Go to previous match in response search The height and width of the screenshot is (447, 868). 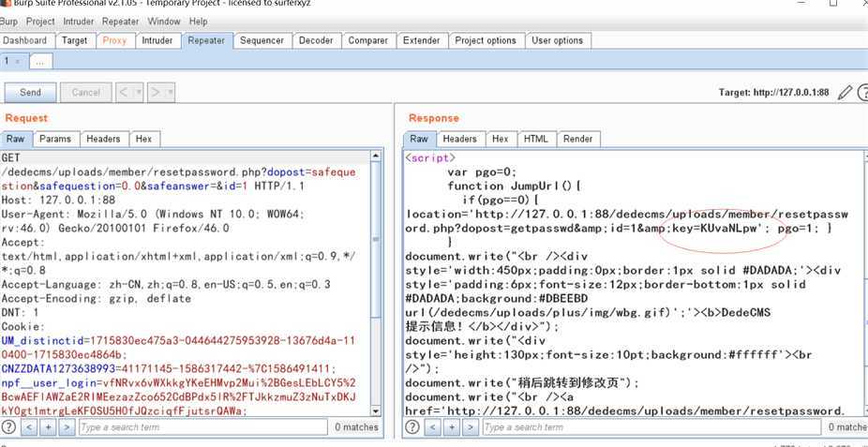click(433, 427)
